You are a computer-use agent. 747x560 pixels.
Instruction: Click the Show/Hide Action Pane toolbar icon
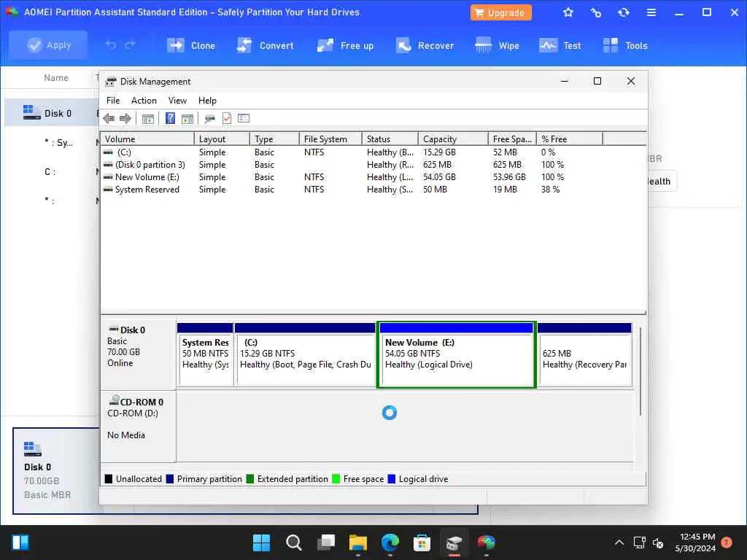point(187,119)
